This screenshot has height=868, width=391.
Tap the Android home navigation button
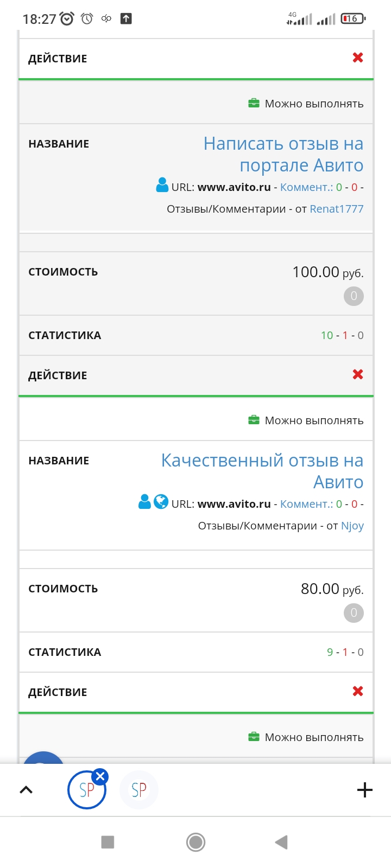[195, 842]
